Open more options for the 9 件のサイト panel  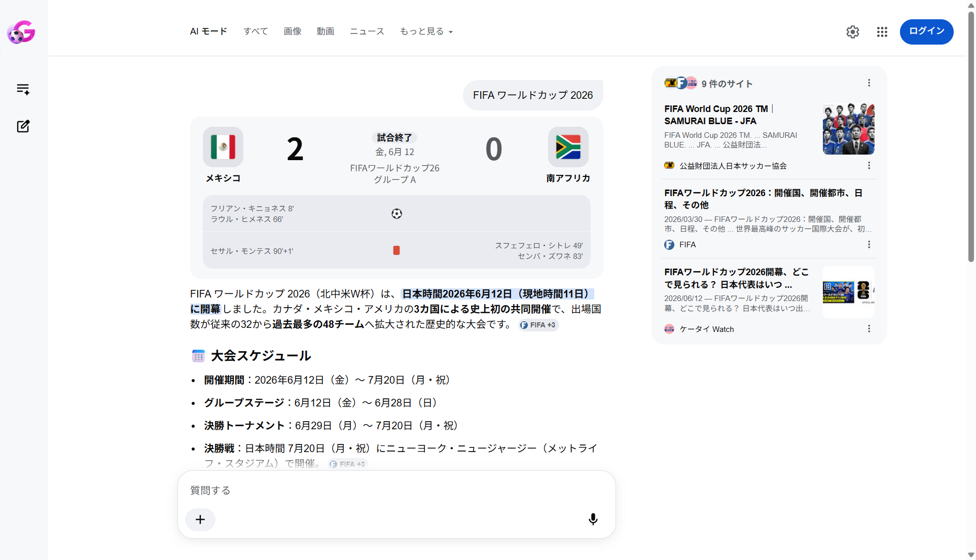pyautogui.click(x=869, y=83)
